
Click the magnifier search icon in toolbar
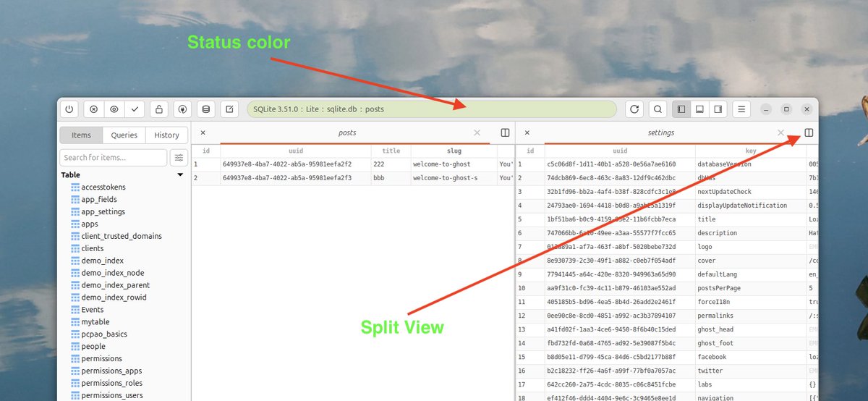[658, 109]
